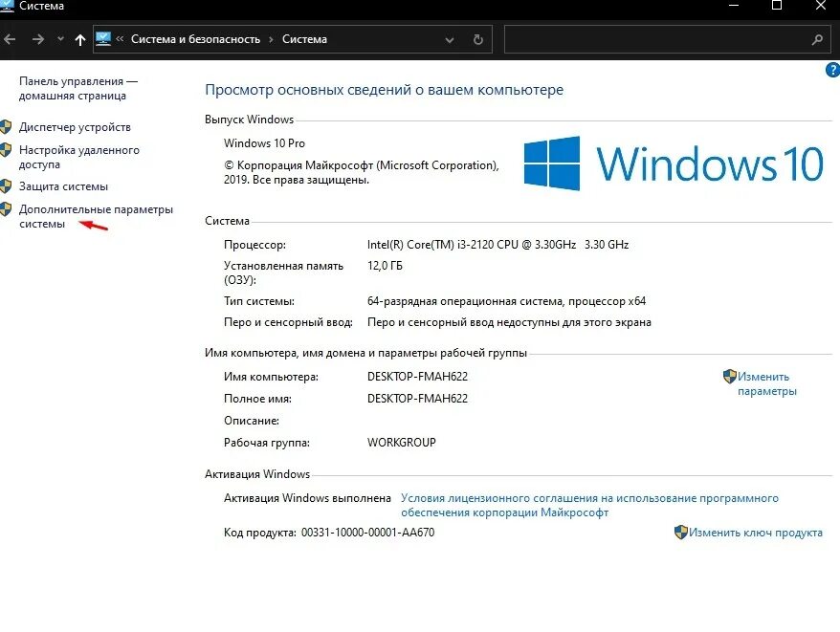The height and width of the screenshot is (632, 840).
Task: Click the heading 'Просмотр основных сведений о вашем компьютере'
Action: tap(384, 90)
